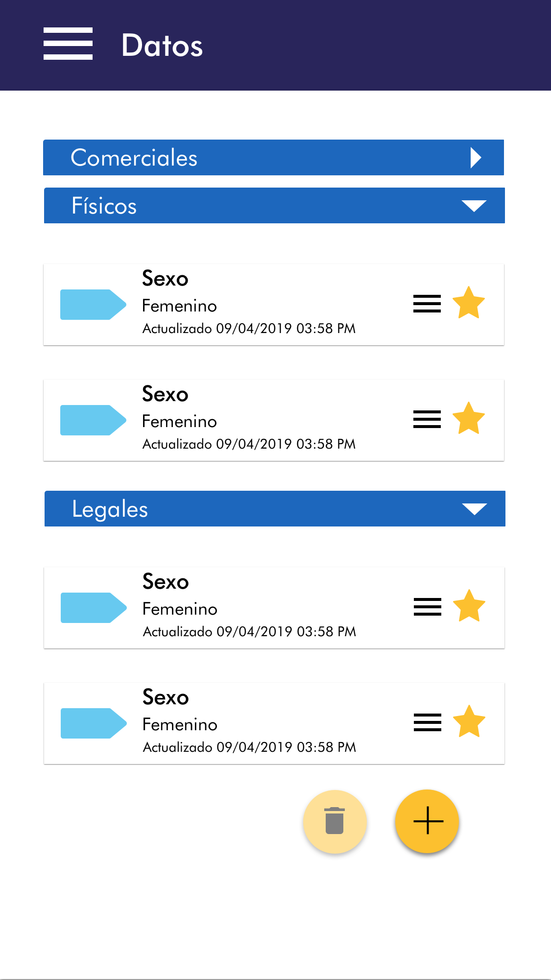
Task: Tap reorder handle of second Físicos card
Action: (427, 419)
